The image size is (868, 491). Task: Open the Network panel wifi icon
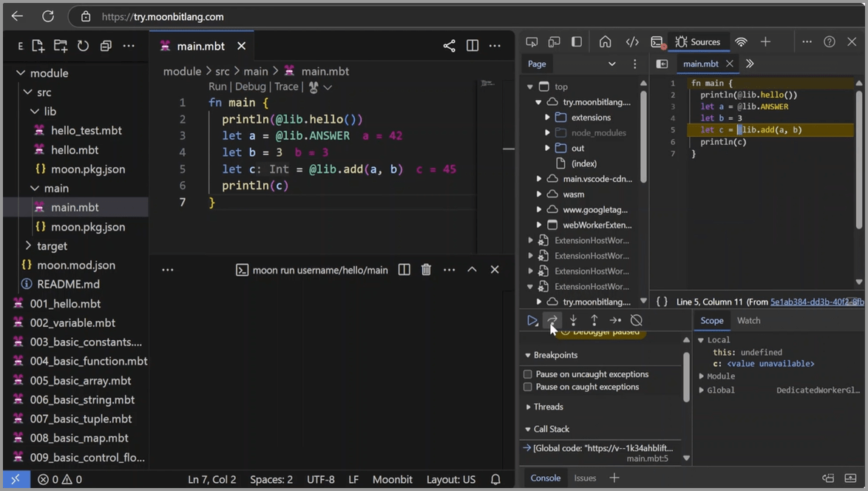click(741, 42)
